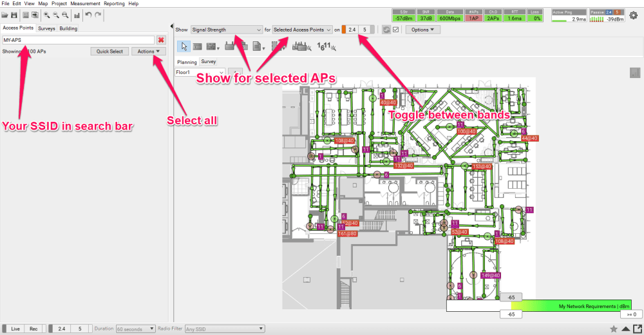
Task: Select the Survey tab above floor selector
Action: coord(209,61)
